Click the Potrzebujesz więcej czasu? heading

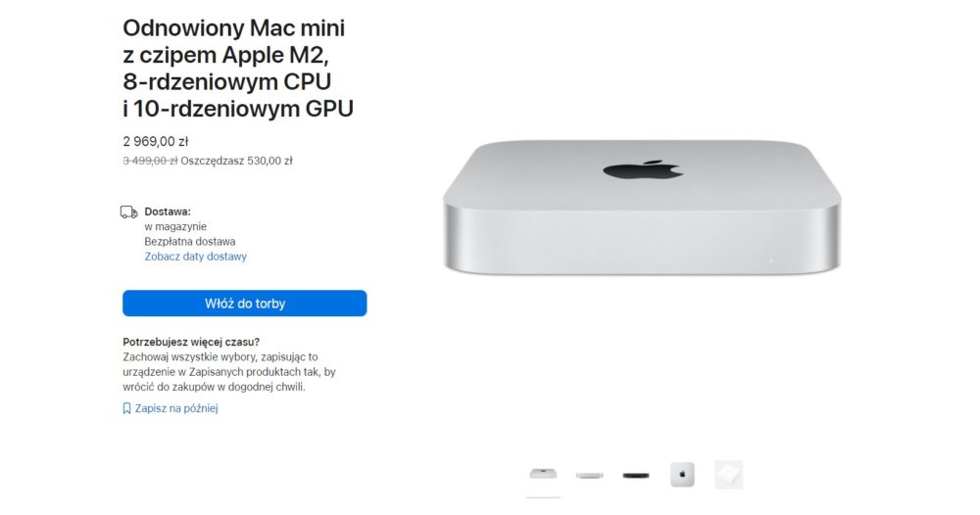tap(191, 342)
